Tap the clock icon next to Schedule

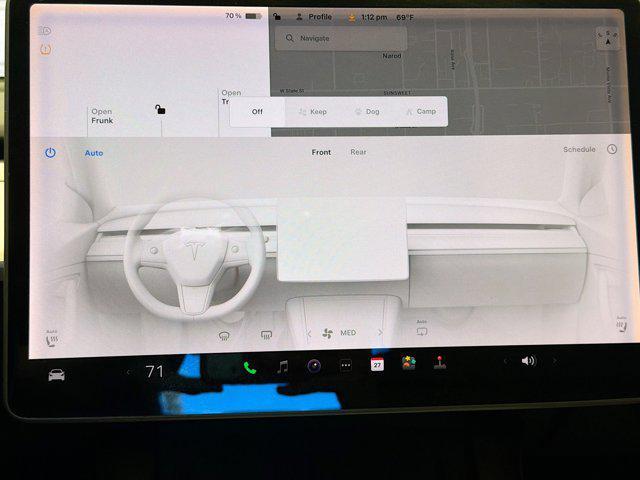[612, 149]
